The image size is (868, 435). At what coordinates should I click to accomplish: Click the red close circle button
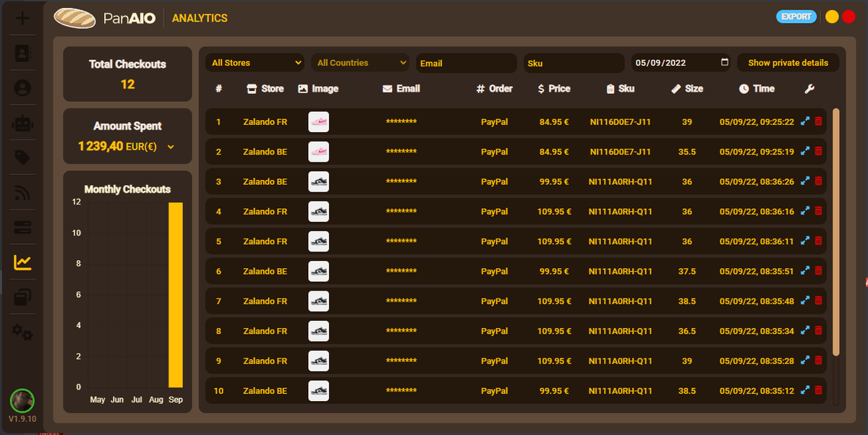848,17
